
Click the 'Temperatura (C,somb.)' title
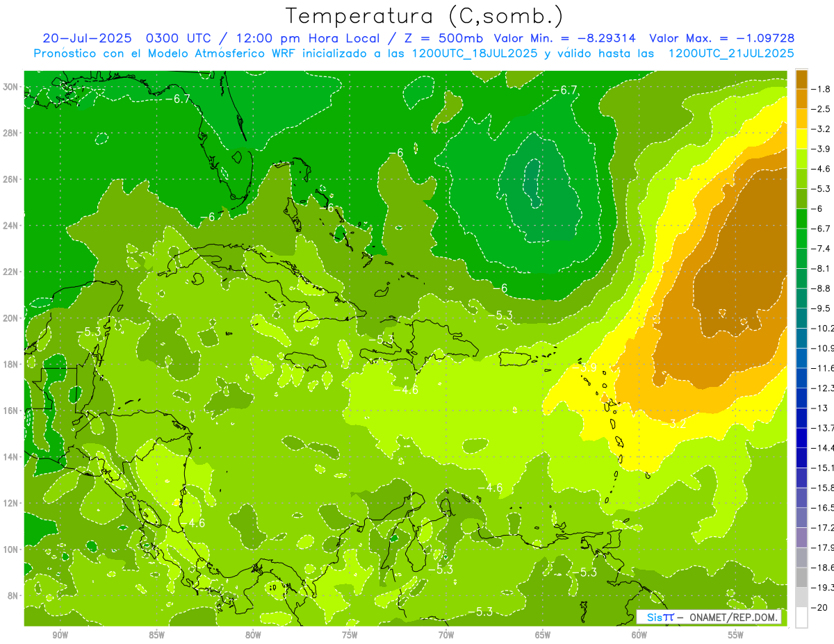coord(425,16)
